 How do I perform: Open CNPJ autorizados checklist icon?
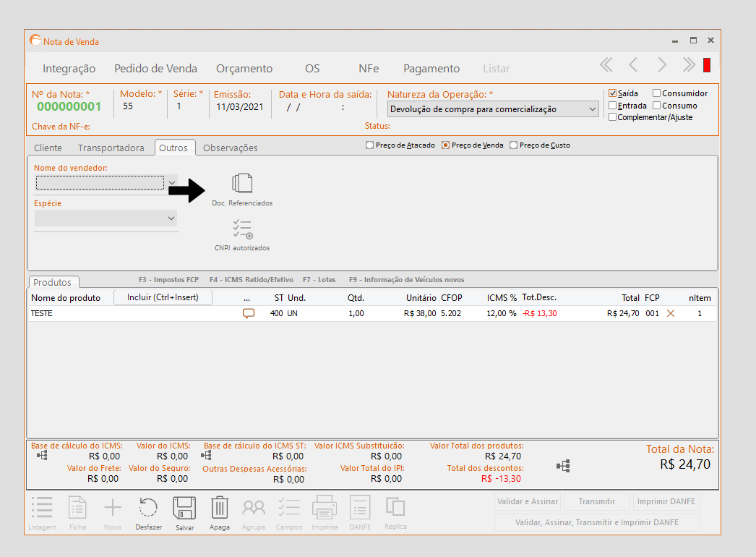pos(243,229)
